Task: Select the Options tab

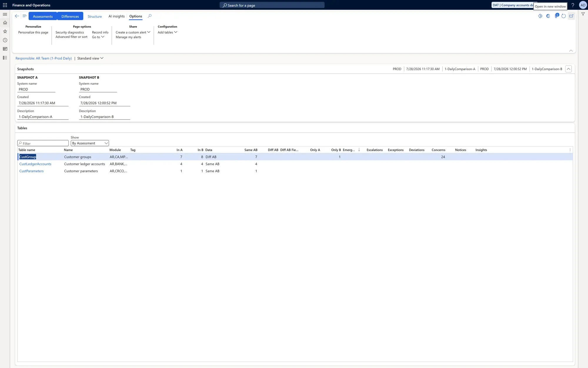Action: coord(136,16)
